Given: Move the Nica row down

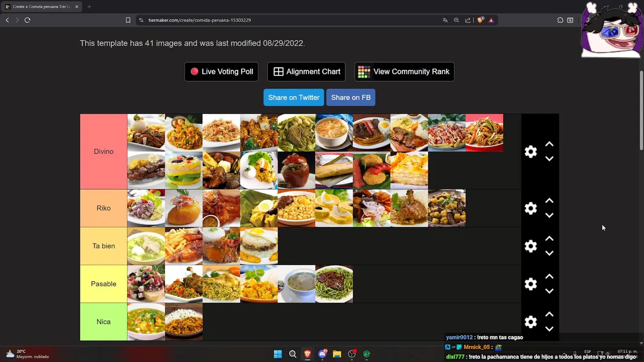Looking at the screenshot, I should pyautogui.click(x=549, y=329).
